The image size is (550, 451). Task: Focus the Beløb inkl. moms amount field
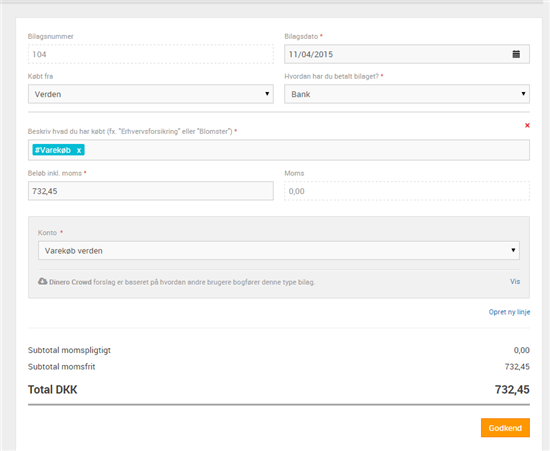click(x=151, y=191)
